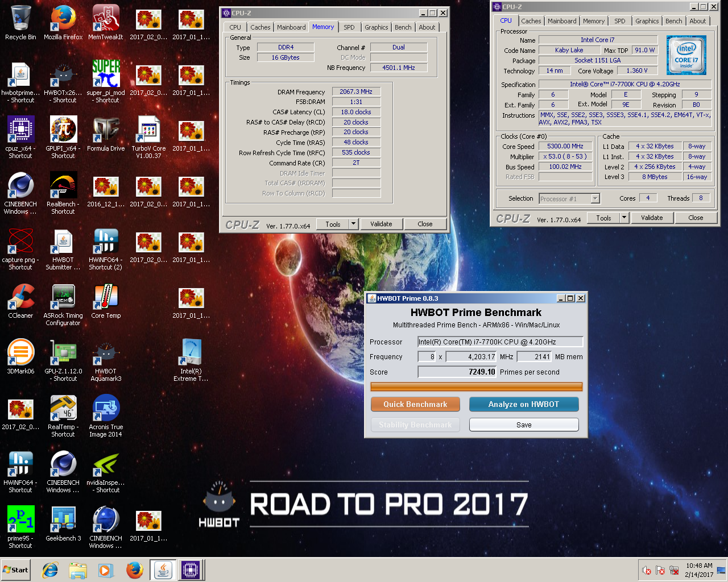Click Save button in HWBOT Prime
Viewport: 728px width, 582px height.
524,425
